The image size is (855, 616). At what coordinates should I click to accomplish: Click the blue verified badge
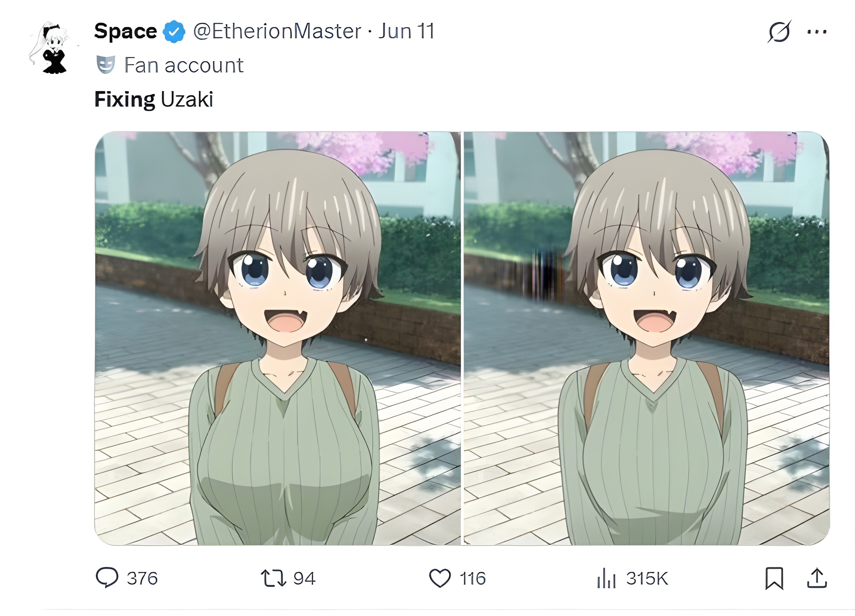pyautogui.click(x=174, y=32)
